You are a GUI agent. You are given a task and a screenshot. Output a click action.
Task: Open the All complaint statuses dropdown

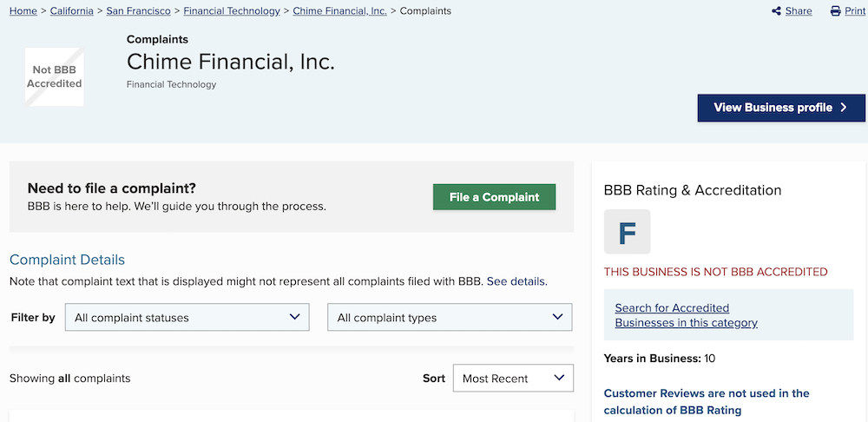click(187, 317)
